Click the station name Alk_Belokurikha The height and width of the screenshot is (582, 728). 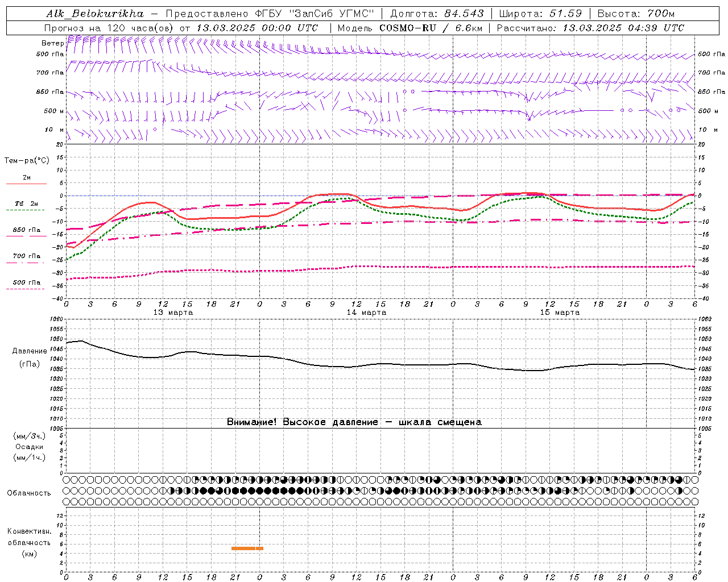[x=95, y=14]
